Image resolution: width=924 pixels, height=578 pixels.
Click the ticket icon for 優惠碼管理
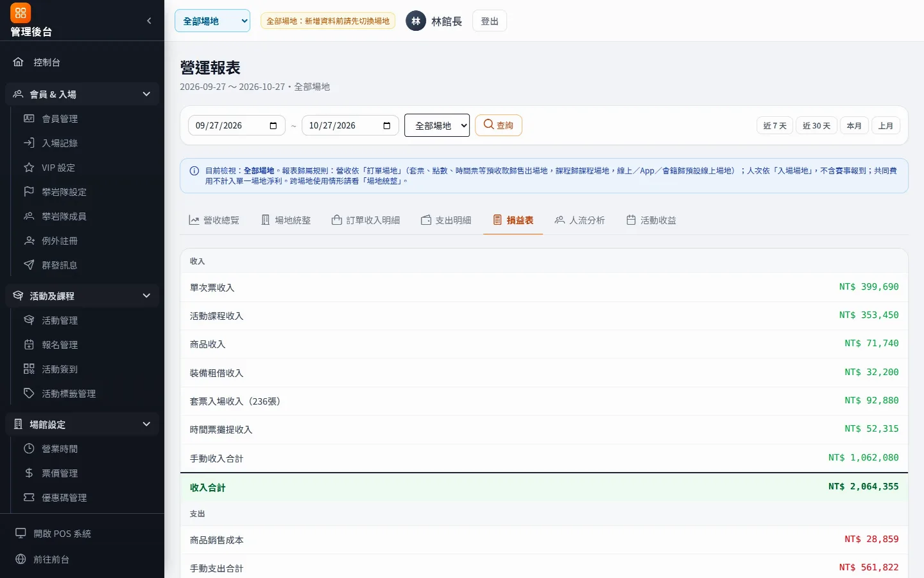click(29, 498)
